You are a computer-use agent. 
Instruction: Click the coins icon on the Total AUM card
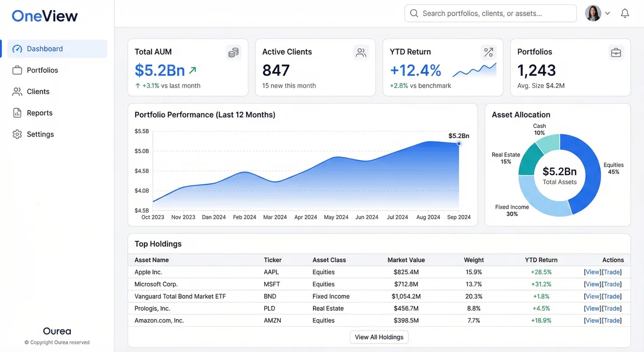coord(233,52)
